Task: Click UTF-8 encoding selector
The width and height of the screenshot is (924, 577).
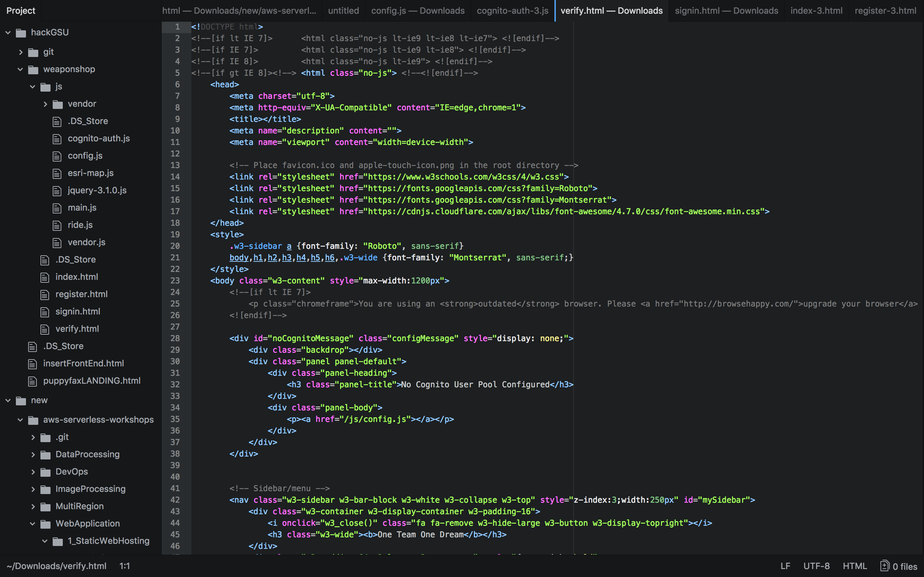Action: 816,566
